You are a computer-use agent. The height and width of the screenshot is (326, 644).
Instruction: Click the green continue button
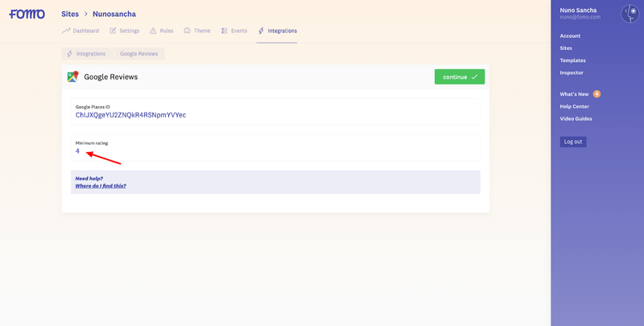[x=460, y=76]
